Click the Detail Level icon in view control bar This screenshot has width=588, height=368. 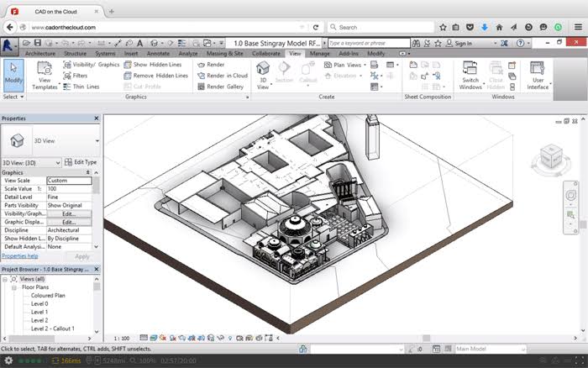(144, 338)
